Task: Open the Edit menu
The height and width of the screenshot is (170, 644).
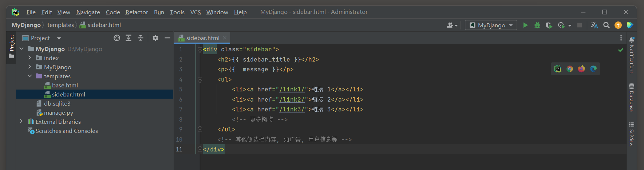Action: click(47, 12)
